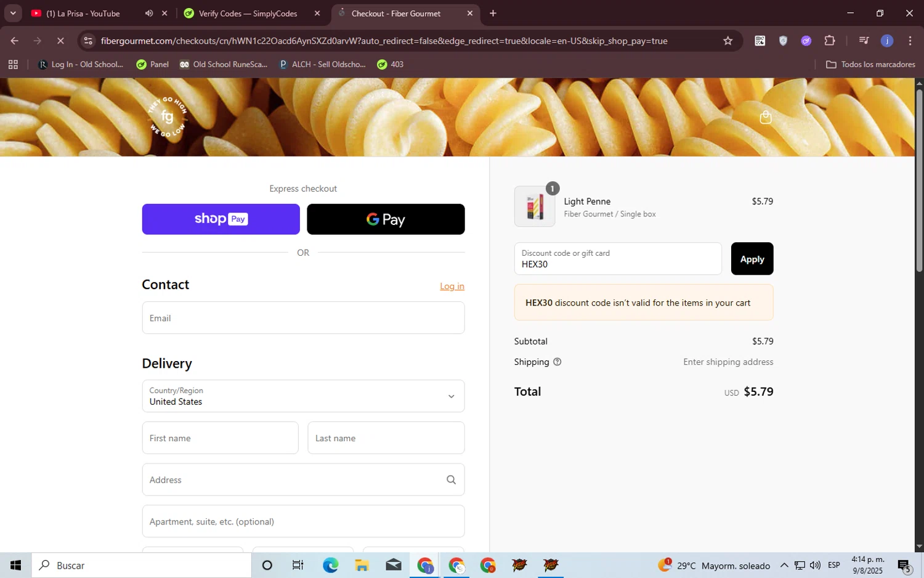Open the ESP language indicator
This screenshot has height=578, width=924.
[x=834, y=565]
